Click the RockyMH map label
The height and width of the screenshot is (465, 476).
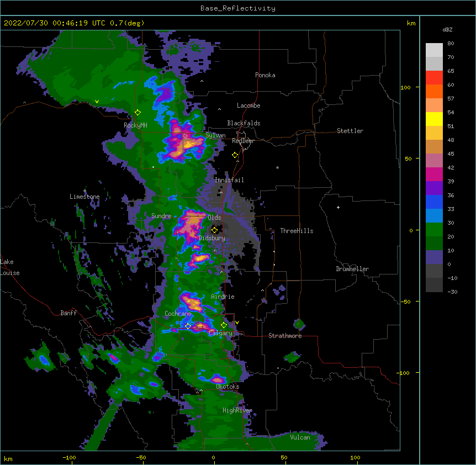click(x=135, y=125)
